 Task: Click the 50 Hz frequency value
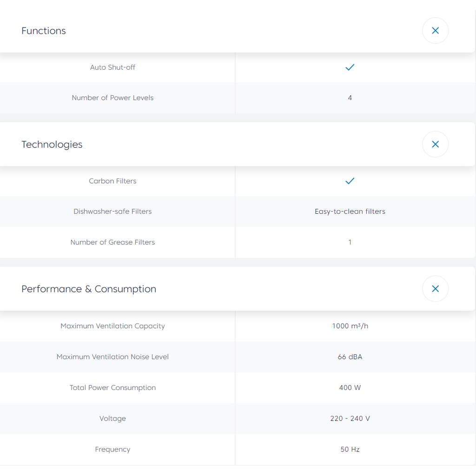[350, 449]
